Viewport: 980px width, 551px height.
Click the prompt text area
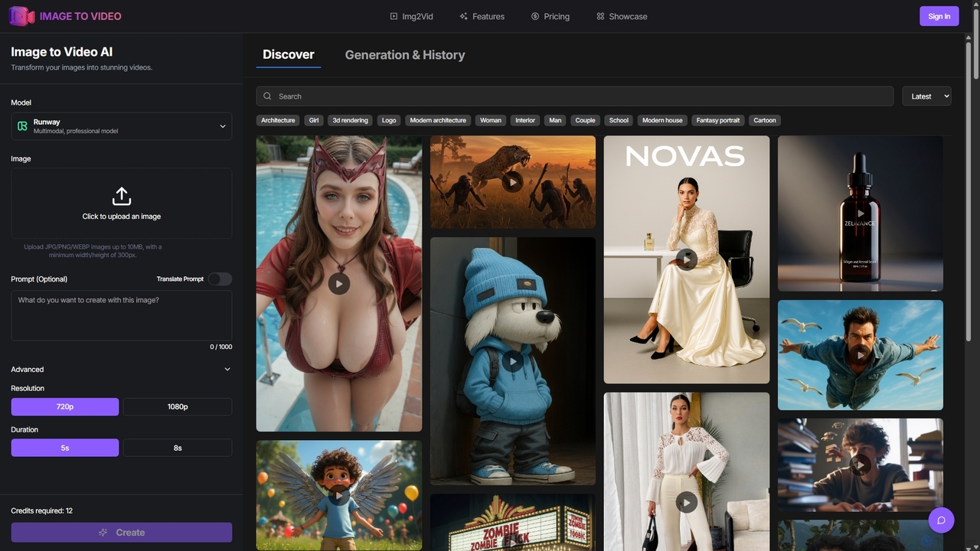pyautogui.click(x=122, y=315)
